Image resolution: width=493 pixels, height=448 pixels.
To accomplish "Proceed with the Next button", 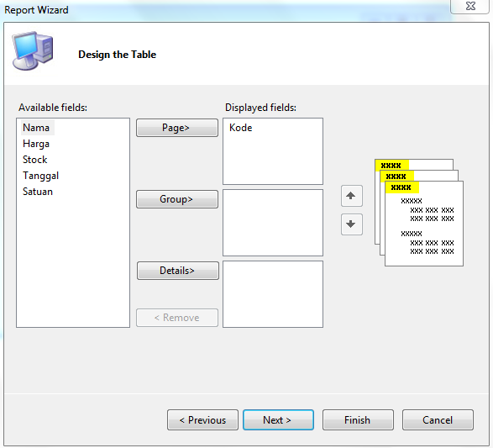I will tap(278, 420).
